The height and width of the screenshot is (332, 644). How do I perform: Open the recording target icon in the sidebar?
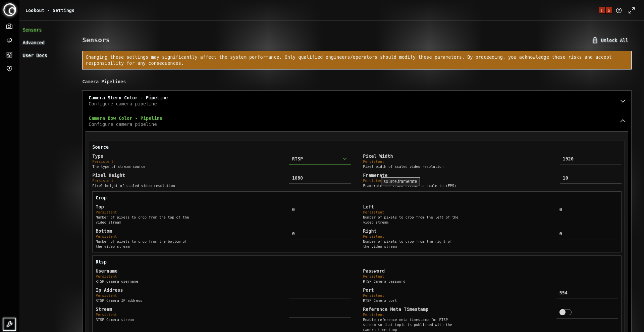tap(9, 55)
